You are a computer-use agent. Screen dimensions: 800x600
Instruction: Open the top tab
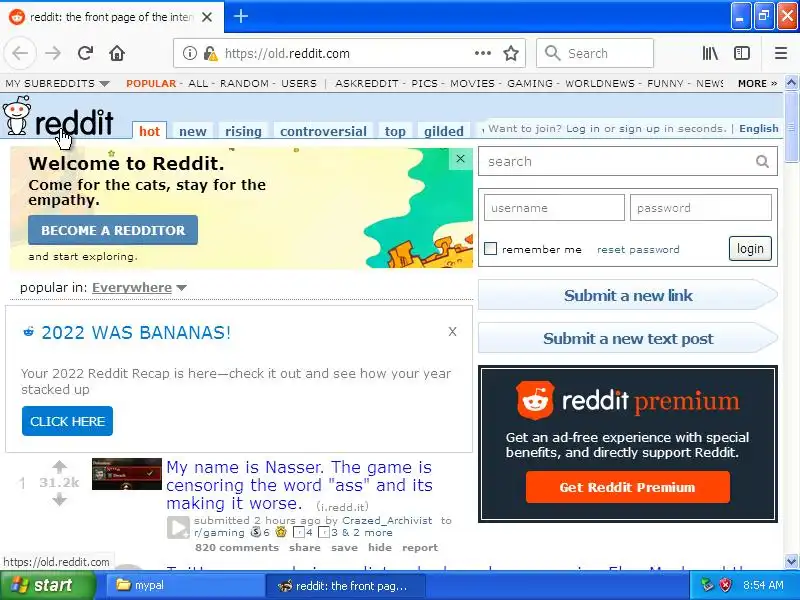(395, 131)
